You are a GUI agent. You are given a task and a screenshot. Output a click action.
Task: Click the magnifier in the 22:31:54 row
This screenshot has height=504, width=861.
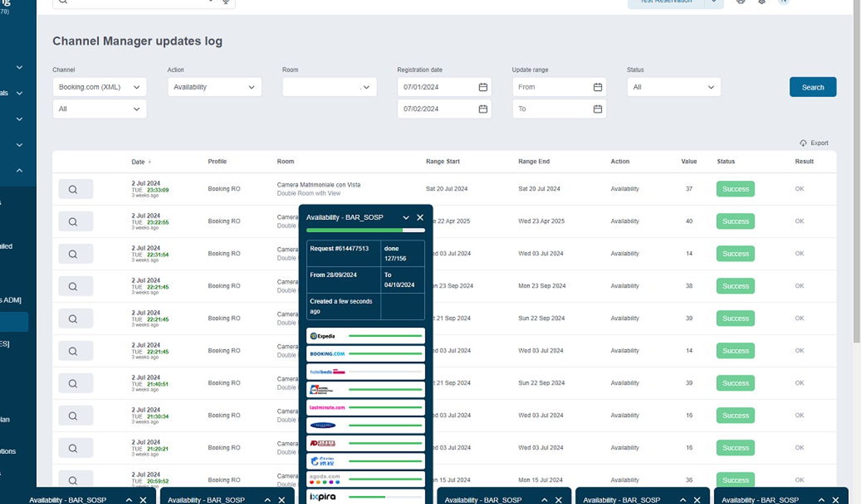point(75,254)
